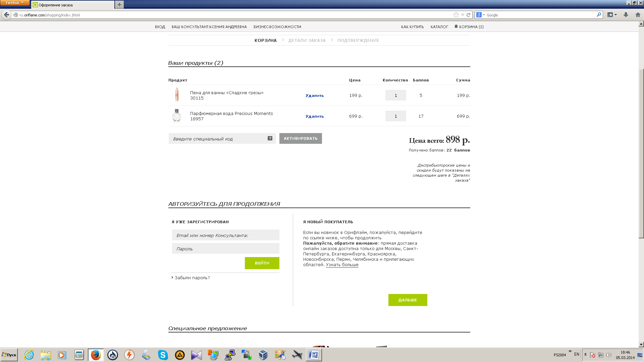
Task: Click the green ДАЛЬШЕ button
Action: coord(408,300)
